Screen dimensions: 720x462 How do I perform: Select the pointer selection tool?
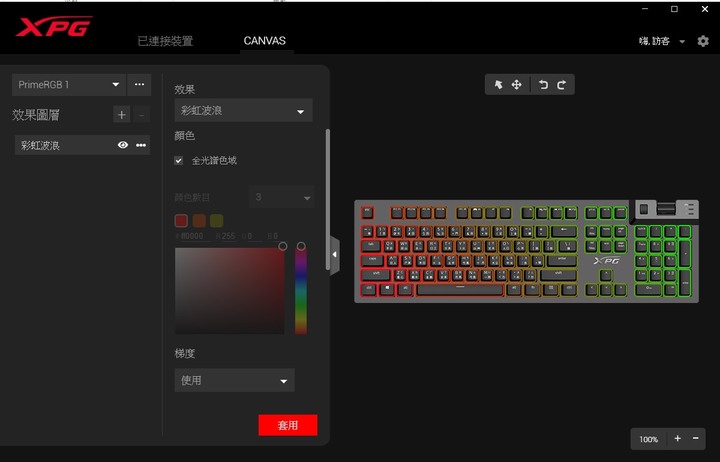pos(498,85)
